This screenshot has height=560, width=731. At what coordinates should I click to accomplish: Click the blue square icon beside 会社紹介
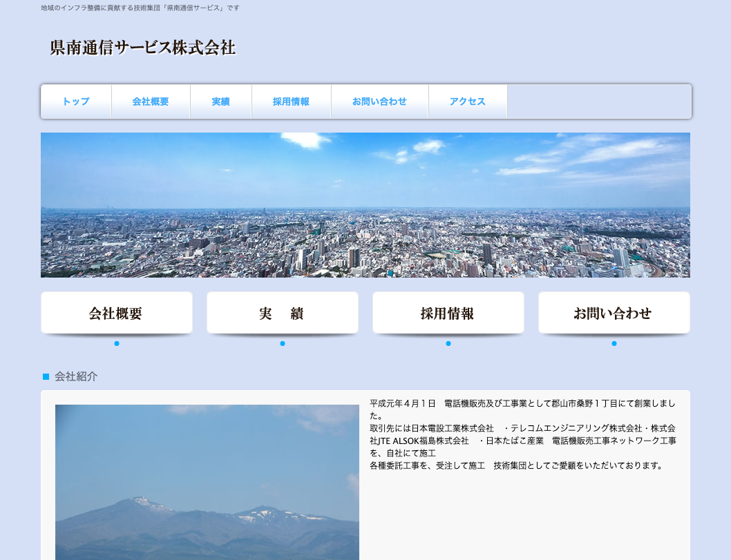click(45, 377)
